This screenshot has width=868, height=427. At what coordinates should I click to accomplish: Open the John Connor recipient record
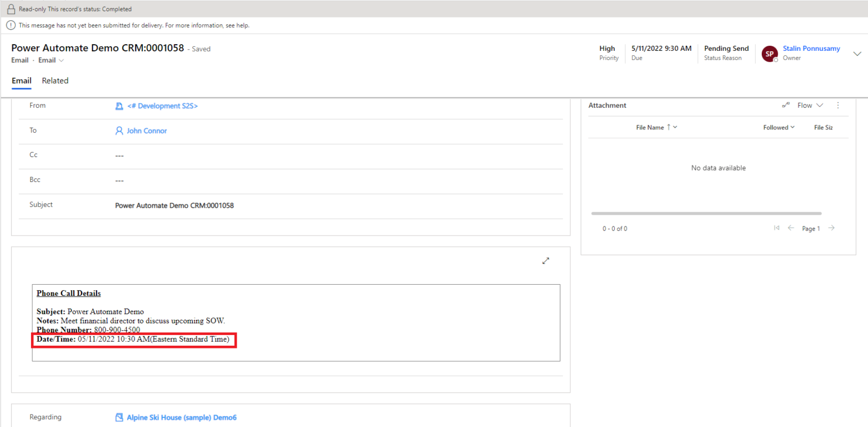coord(147,130)
